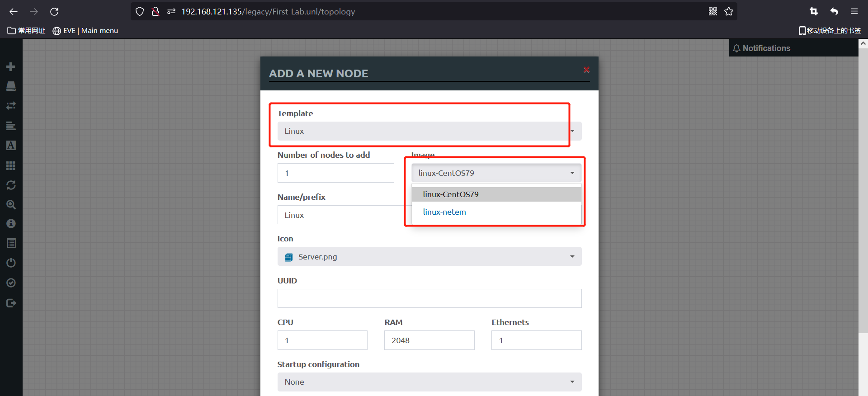Select linux-CentOS79 from the image list

pos(496,194)
